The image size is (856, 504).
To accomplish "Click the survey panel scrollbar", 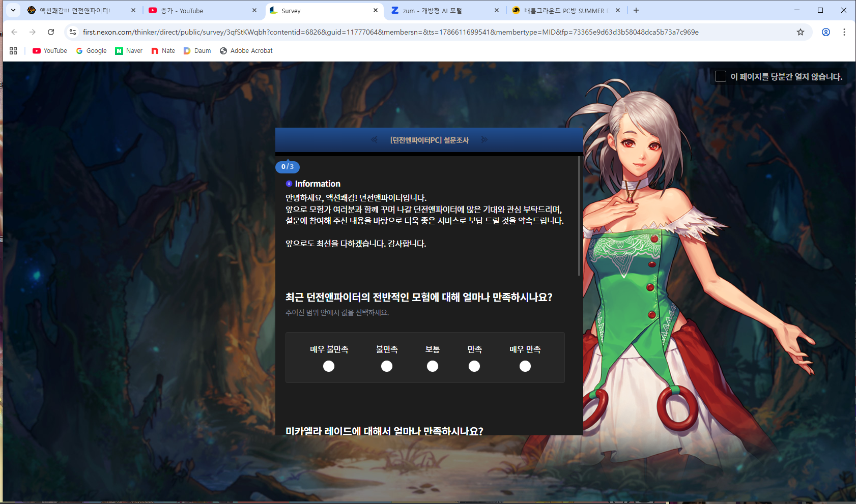I will (x=579, y=216).
